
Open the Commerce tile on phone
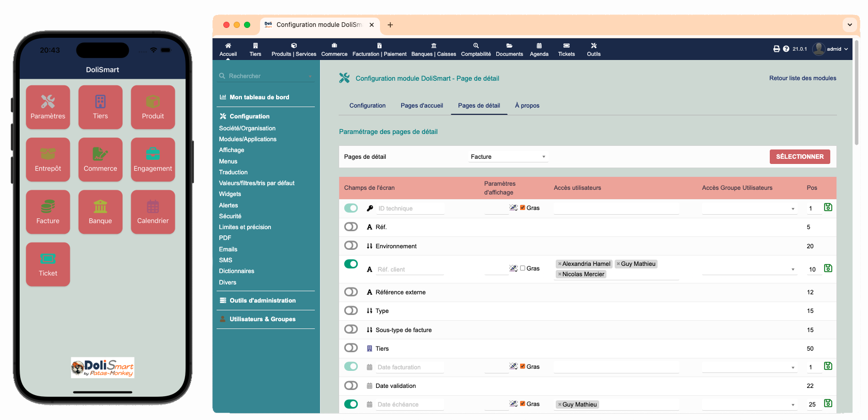[x=100, y=159]
